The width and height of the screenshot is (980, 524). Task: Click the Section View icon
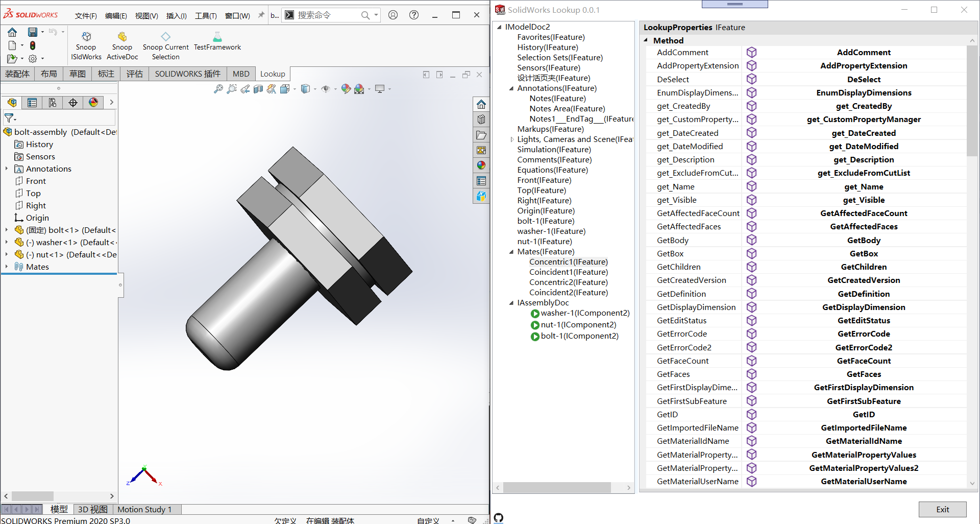tap(258, 89)
